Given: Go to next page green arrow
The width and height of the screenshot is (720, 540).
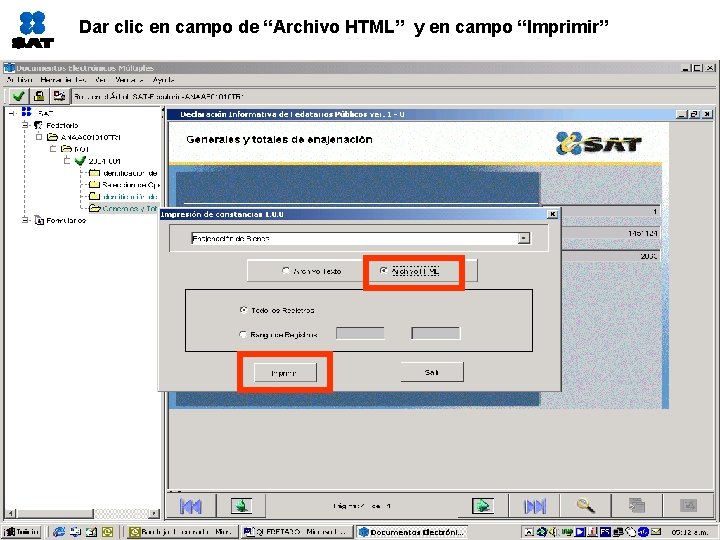Looking at the screenshot, I should pyautogui.click(x=482, y=506).
